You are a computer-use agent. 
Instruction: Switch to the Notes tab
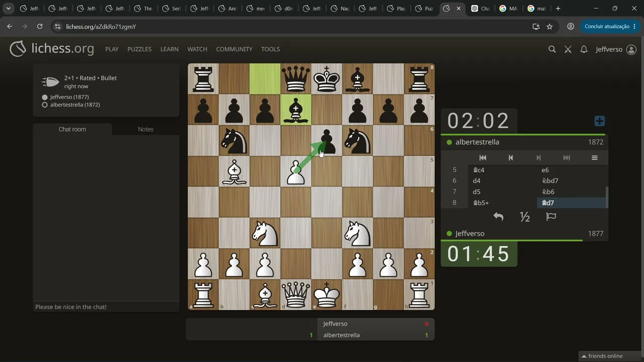(146, 129)
